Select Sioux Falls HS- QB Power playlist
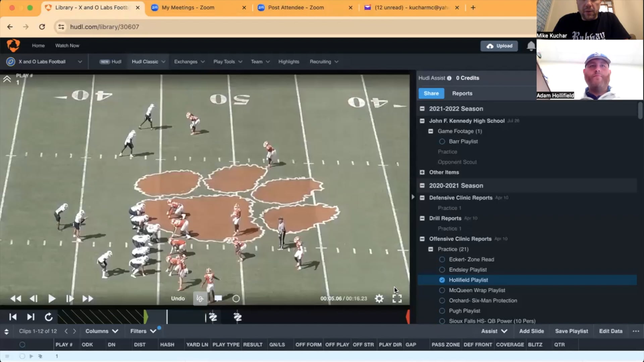This screenshot has height=362, width=644. coord(442,321)
